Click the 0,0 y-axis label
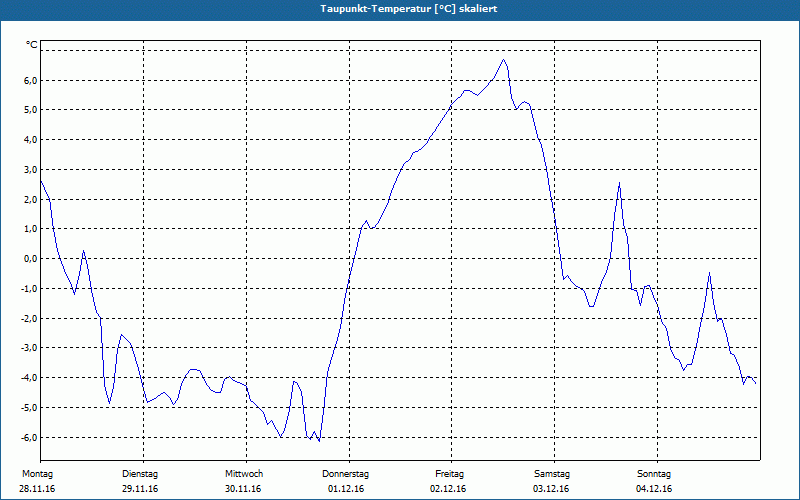 [x=30, y=259]
